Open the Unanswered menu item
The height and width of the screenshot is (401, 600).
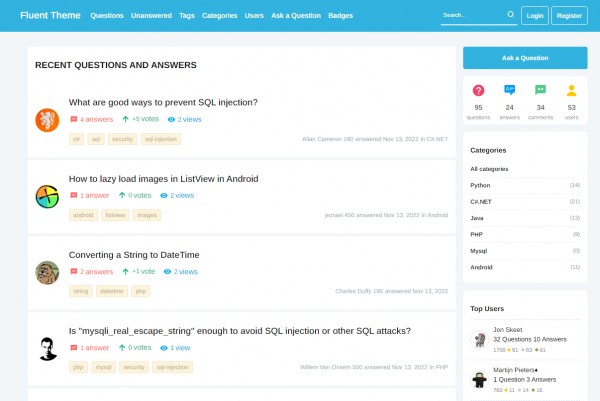151,16
